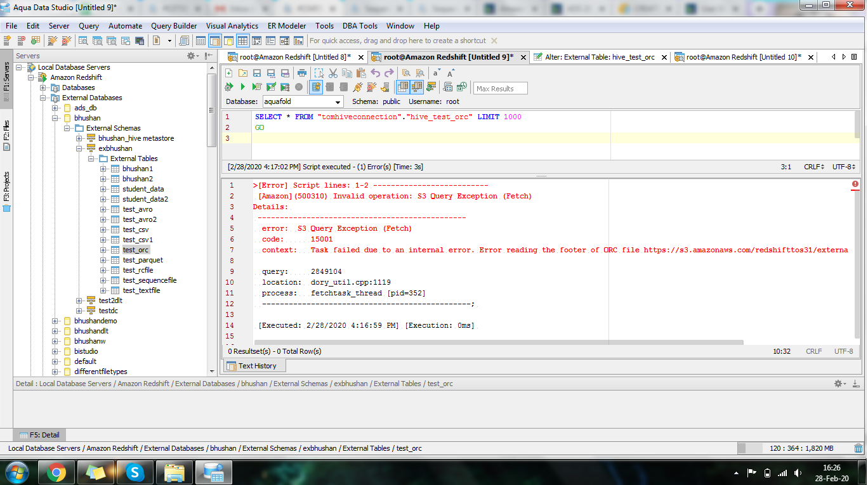The width and height of the screenshot is (868, 485).
Task: Click the pin icon in Servers panel header
Action: coord(209,56)
